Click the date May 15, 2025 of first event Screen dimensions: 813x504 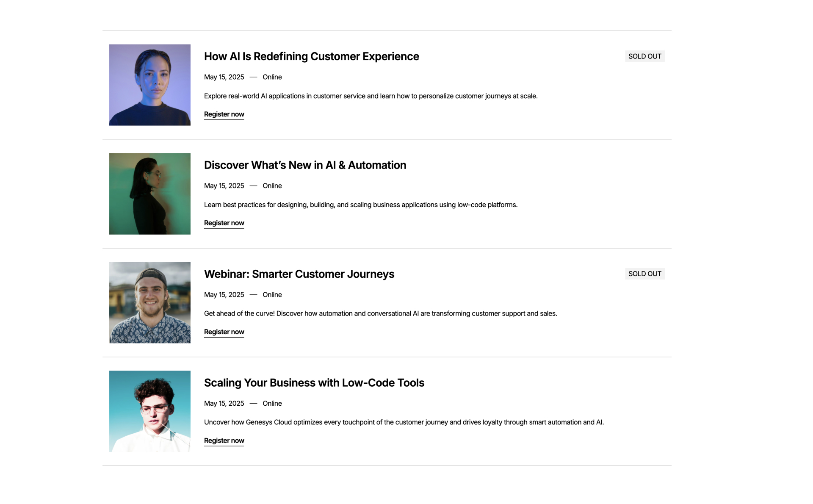pos(224,77)
